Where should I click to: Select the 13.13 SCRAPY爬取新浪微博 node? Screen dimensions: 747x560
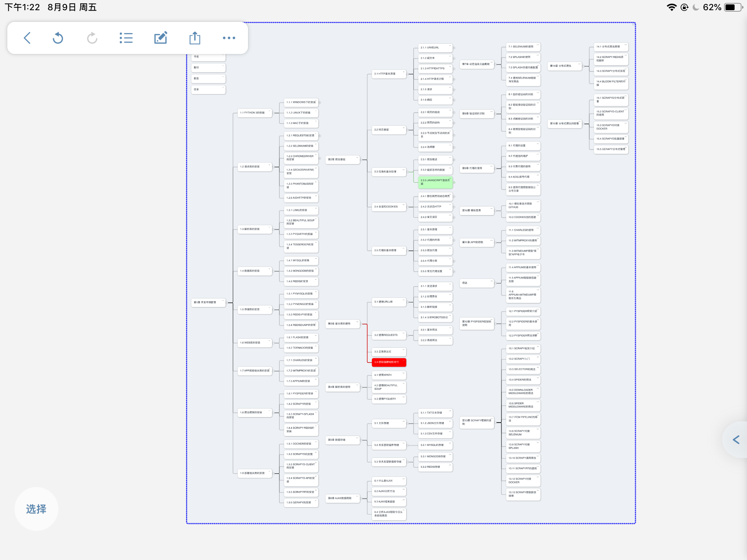pyautogui.click(x=523, y=494)
